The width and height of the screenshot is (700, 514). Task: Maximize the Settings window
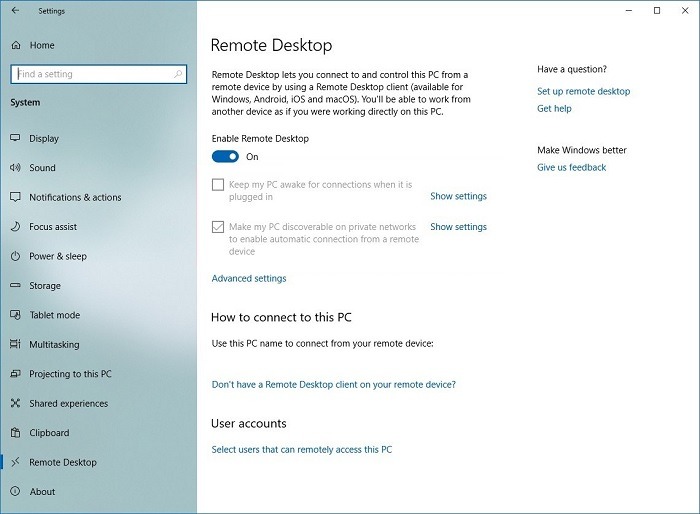[x=657, y=11]
